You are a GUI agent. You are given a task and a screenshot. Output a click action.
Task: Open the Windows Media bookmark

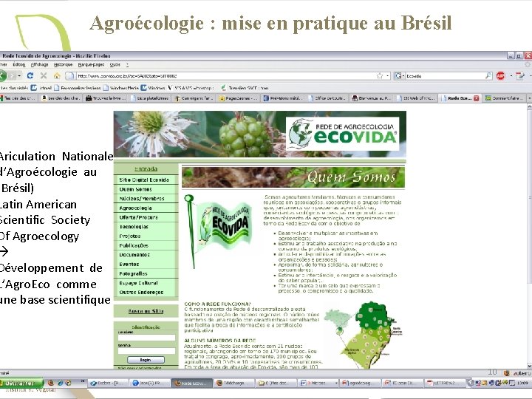[121, 88]
